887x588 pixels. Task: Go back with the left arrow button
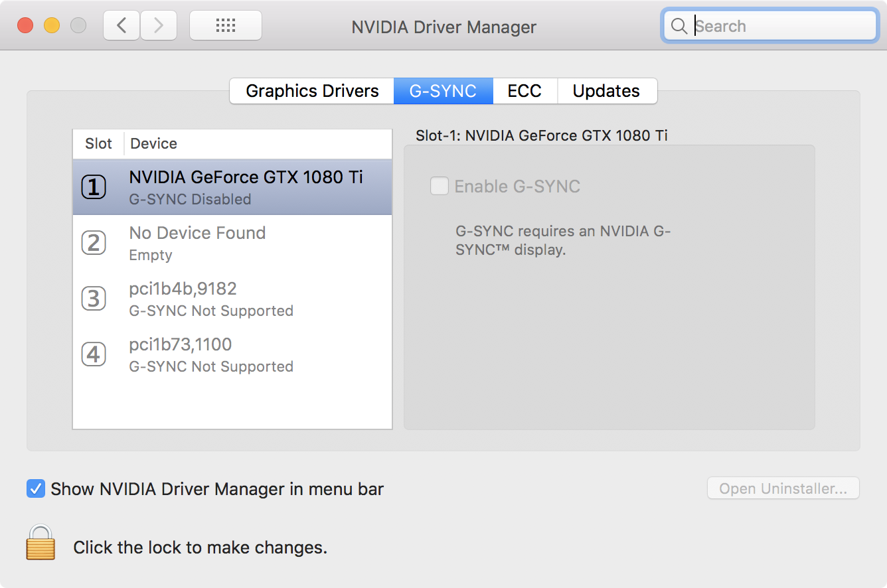coord(121,26)
